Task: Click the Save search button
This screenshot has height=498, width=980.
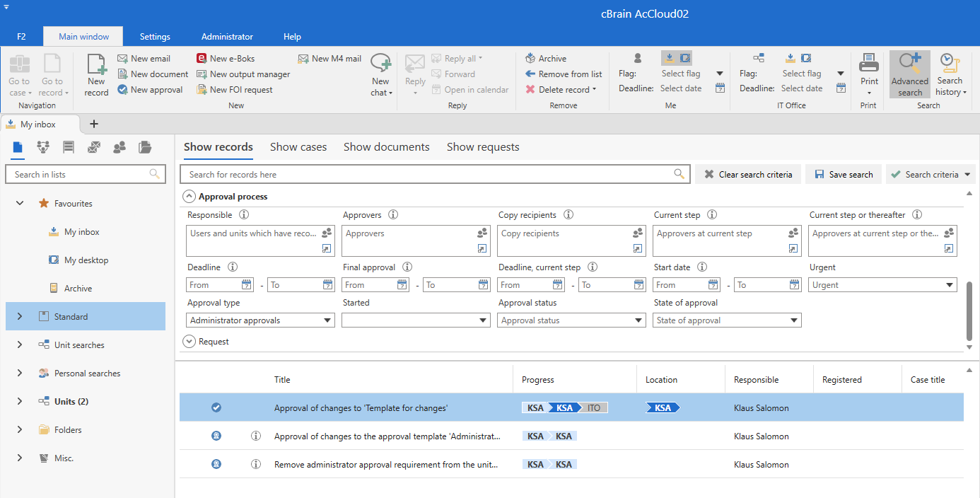Action: pos(843,175)
